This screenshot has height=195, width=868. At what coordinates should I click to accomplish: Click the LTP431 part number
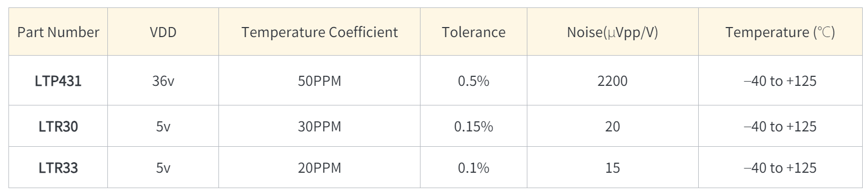[x=58, y=81]
